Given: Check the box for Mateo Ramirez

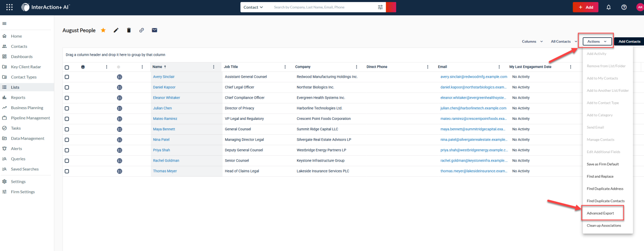Looking at the screenshot, I should click(67, 119).
